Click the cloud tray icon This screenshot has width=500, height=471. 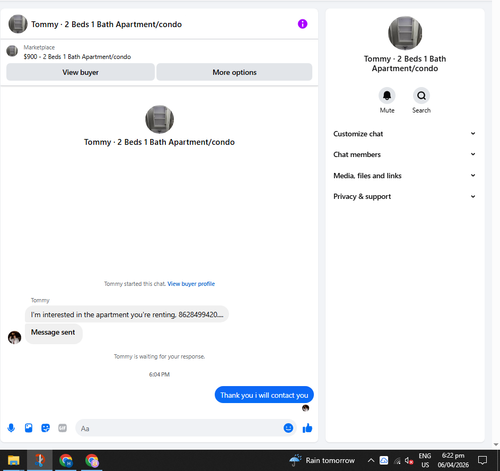click(384, 460)
